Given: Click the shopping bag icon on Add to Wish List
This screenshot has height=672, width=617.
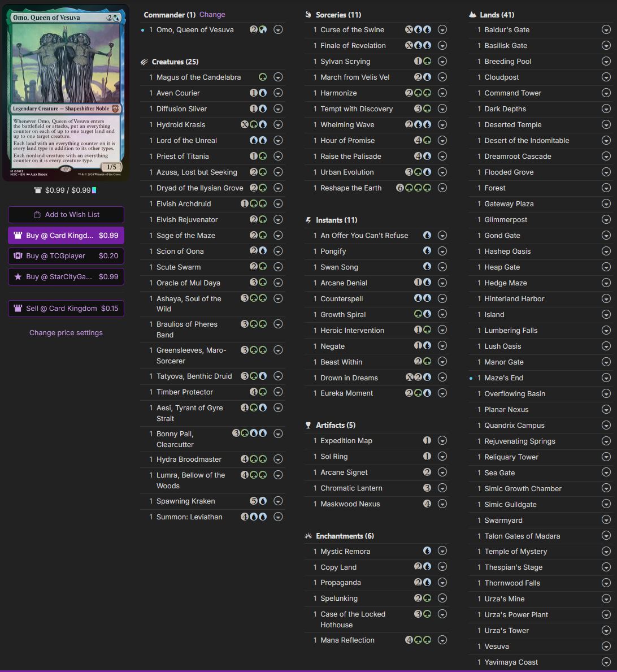Looking at the screenshot, I should [37, 214].
